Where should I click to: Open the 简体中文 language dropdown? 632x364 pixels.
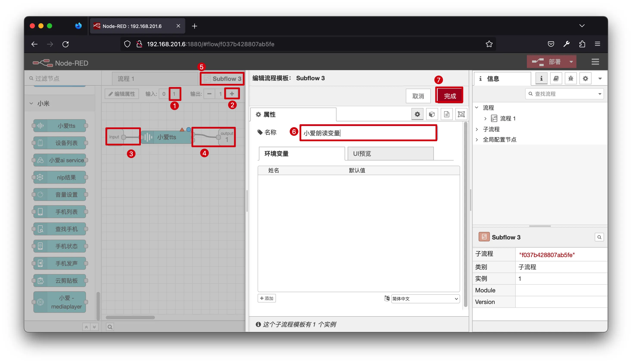(x=425, y=299)
